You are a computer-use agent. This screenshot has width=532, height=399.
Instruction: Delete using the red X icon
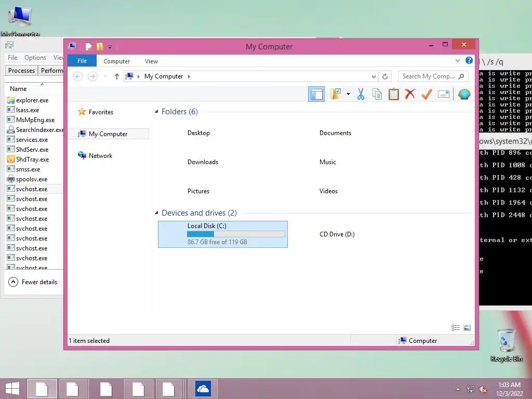tap(410, 94)
